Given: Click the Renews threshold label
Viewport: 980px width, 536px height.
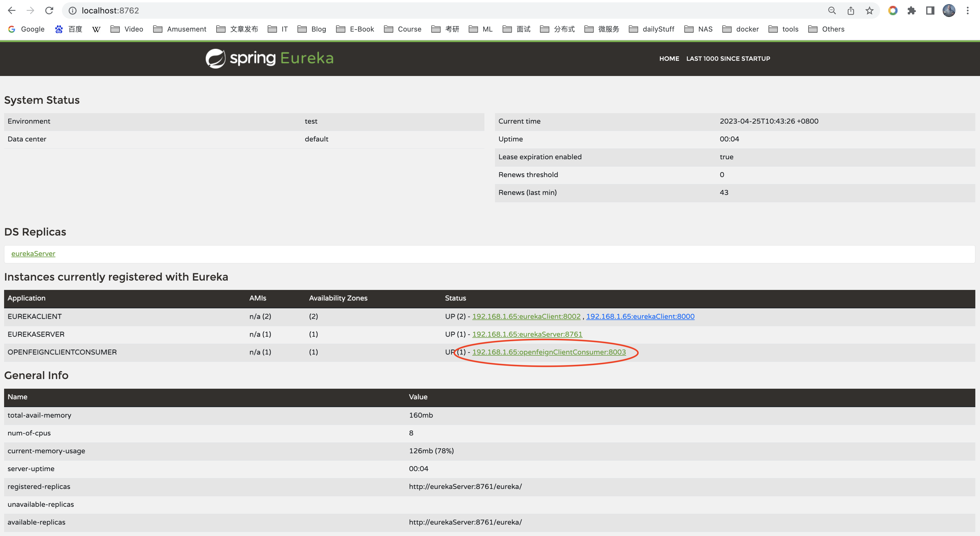Looking at the screenshot, I should (528, 174).
